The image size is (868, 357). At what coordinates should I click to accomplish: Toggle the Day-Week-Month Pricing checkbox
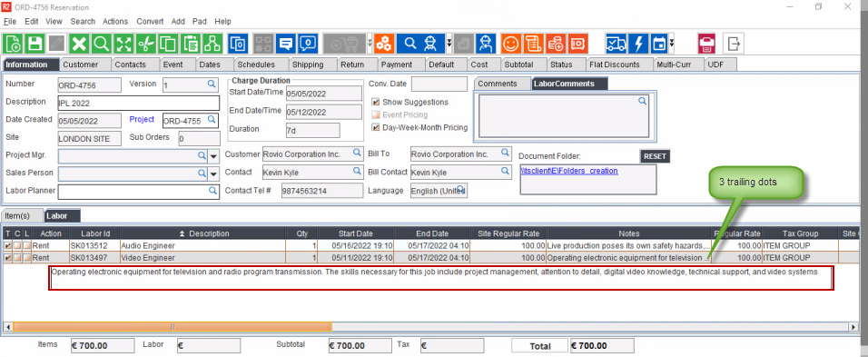(376, 127)
